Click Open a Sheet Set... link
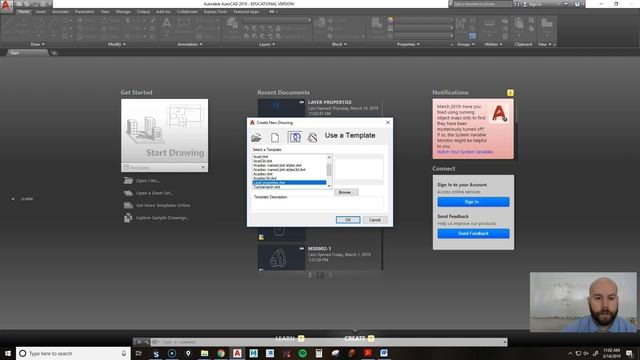The height and width of the screenshot is (360, 640). 155,193
